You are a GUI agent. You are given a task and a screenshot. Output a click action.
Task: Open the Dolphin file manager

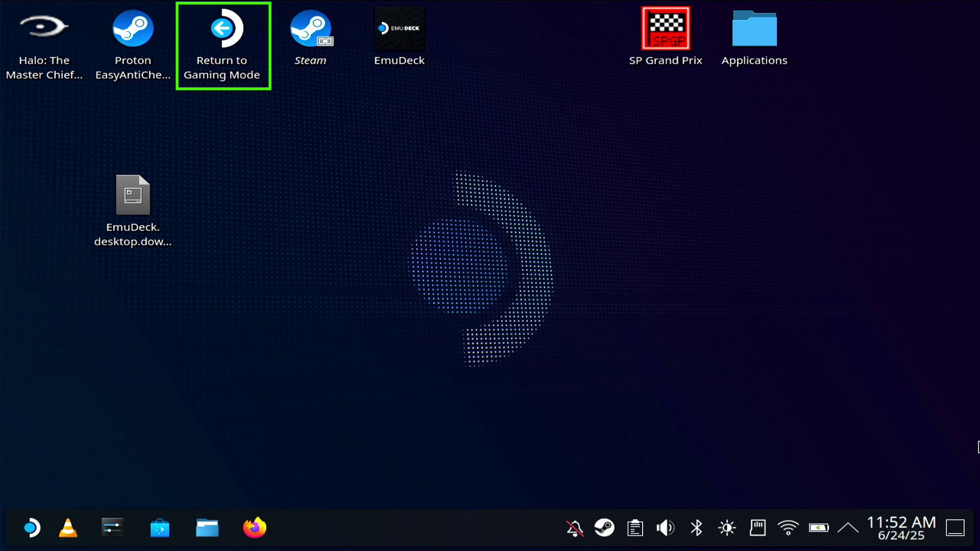[207, 528]
